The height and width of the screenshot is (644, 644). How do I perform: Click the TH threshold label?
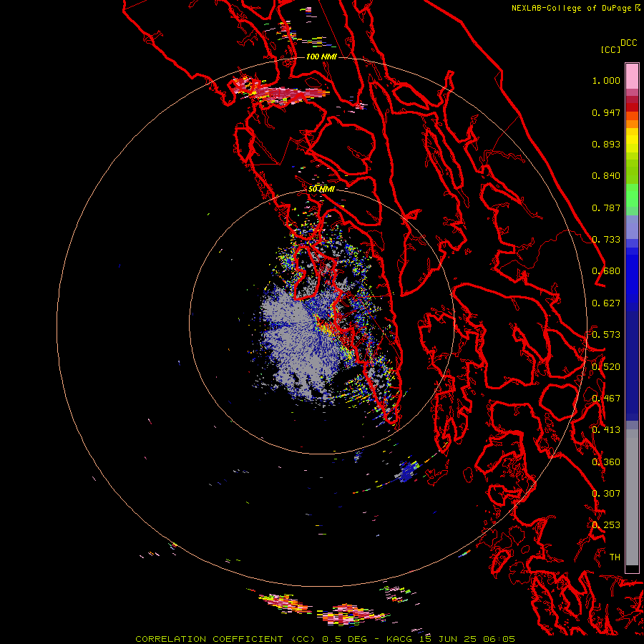tap(615, 557)
